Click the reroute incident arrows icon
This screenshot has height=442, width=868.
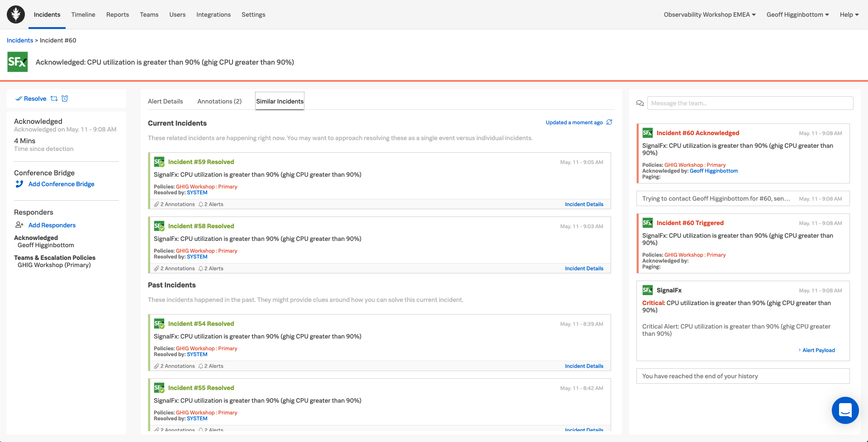54,99
